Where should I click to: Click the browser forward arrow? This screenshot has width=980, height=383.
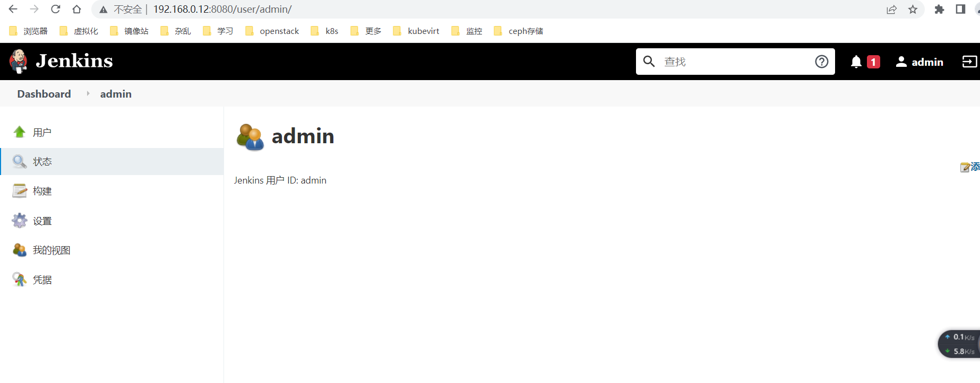pos(35,9)
